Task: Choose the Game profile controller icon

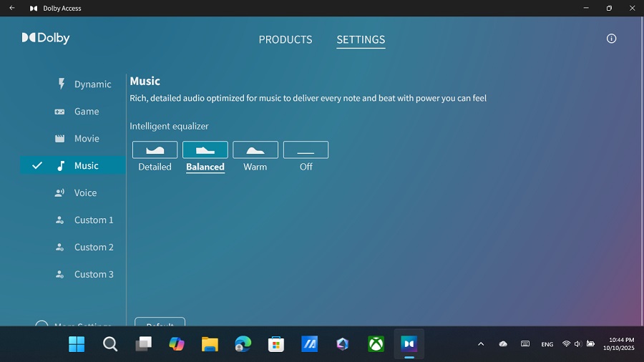Action: pyautogui.click(x=61, y=112)
